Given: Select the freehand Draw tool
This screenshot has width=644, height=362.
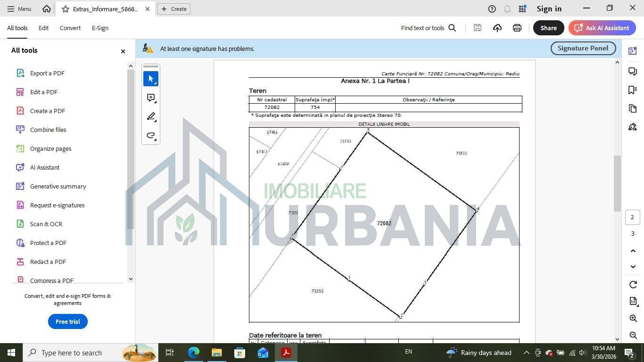Looking at the screenshot, I should click(150, 116).
